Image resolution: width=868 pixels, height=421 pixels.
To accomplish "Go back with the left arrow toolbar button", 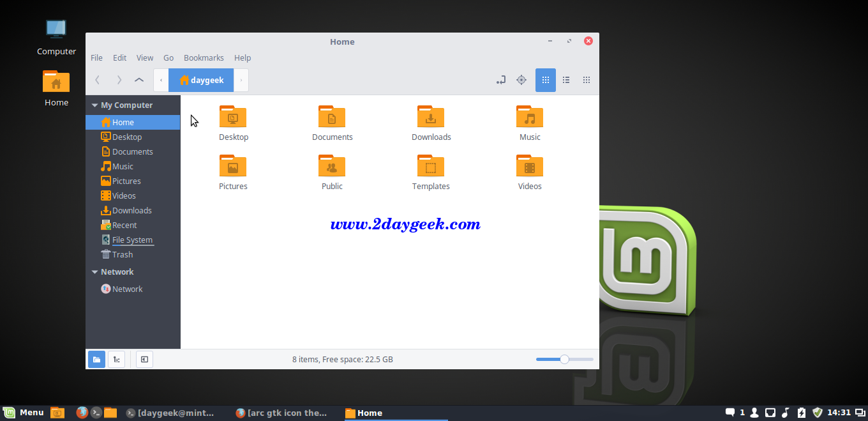I will 97,80.
